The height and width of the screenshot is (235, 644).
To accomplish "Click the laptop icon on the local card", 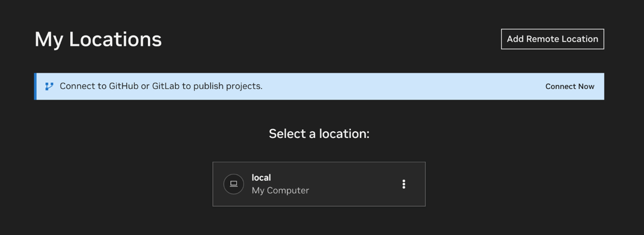I will [234, 184].
